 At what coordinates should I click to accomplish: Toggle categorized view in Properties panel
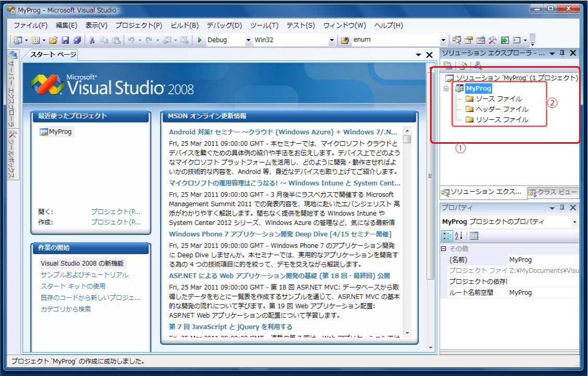[447, 236]
